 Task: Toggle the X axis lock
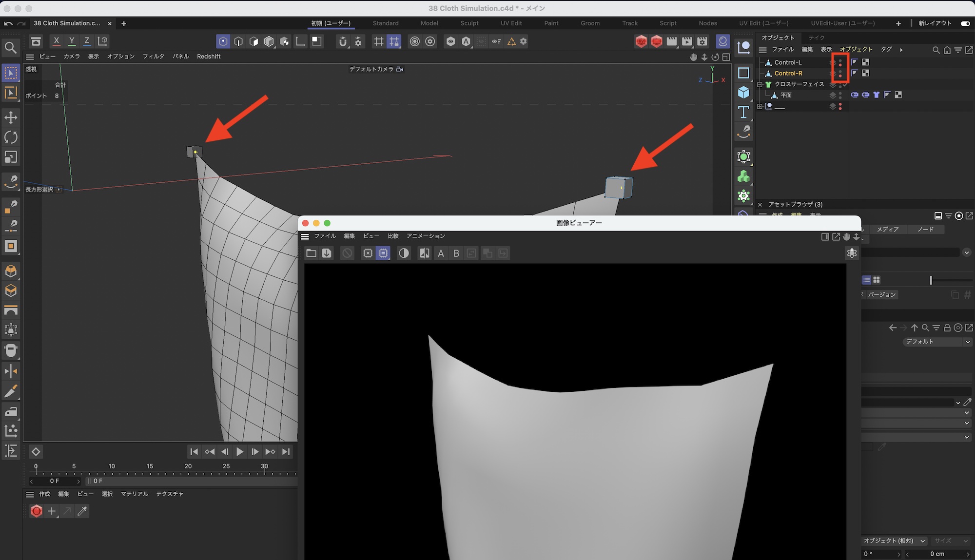coord(57,41)
